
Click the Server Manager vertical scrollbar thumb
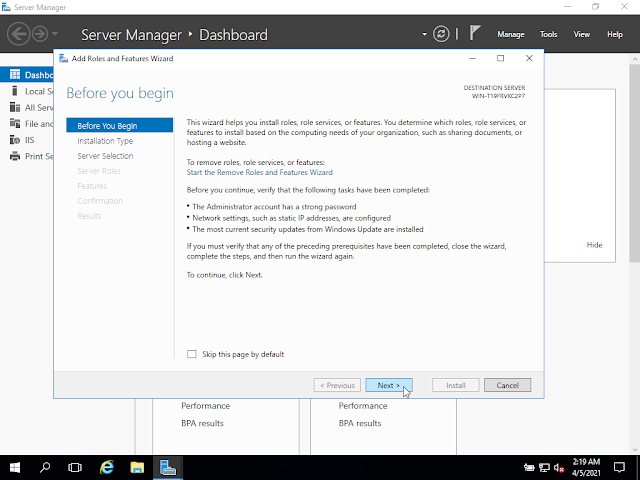pos(635,163)
